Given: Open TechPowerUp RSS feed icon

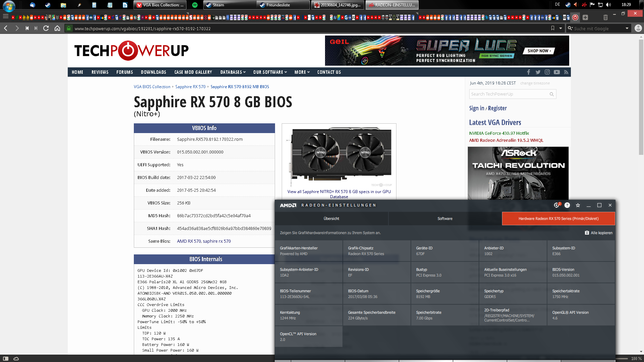Looking at the screenshot, I should point(566,72).
